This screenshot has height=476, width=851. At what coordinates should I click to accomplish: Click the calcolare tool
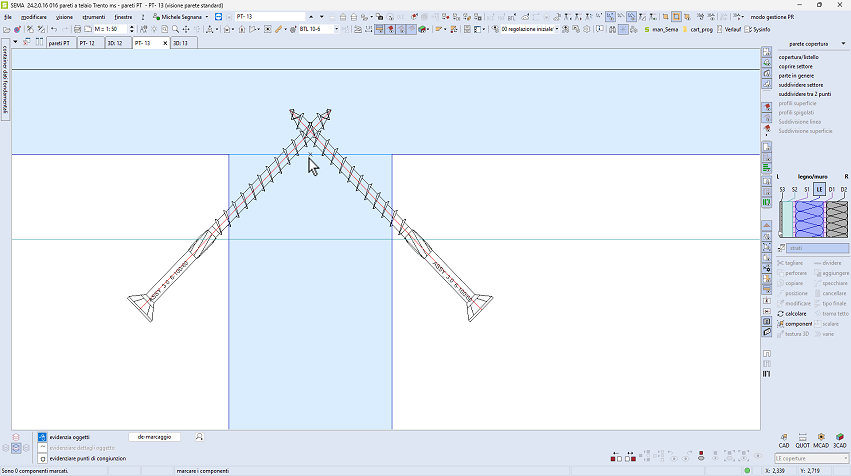(795, 313)
